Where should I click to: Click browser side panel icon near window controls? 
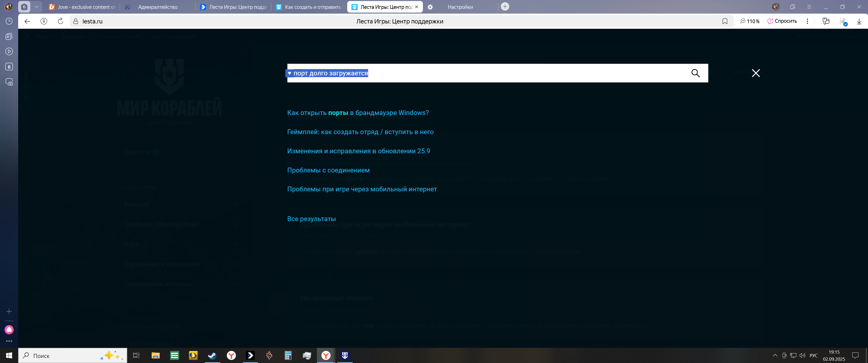793,7
